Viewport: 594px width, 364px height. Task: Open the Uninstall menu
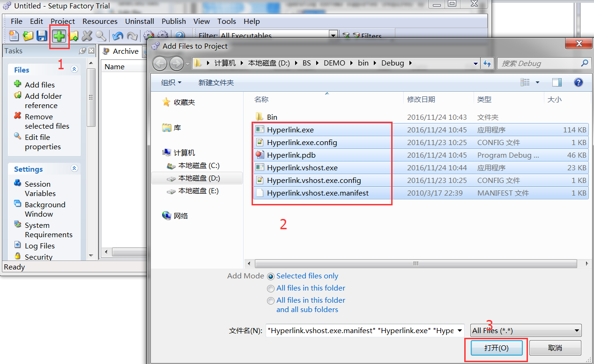pos(140,21)
